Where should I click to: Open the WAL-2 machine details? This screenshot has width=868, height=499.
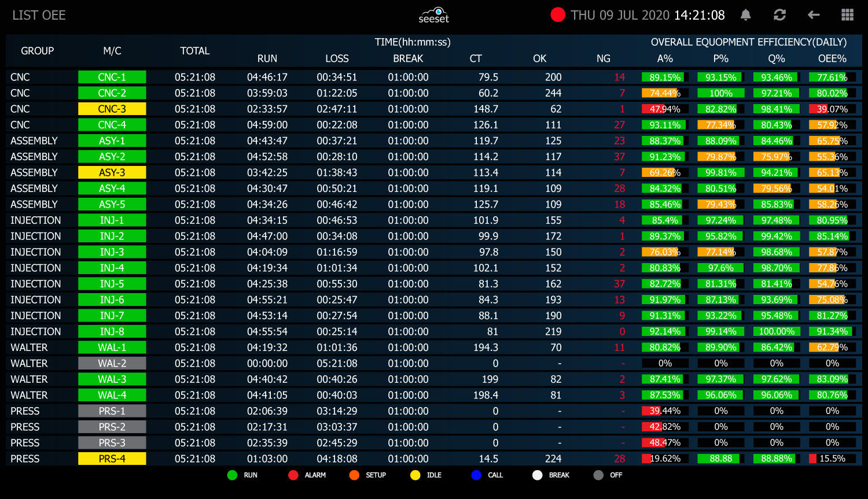112,363
